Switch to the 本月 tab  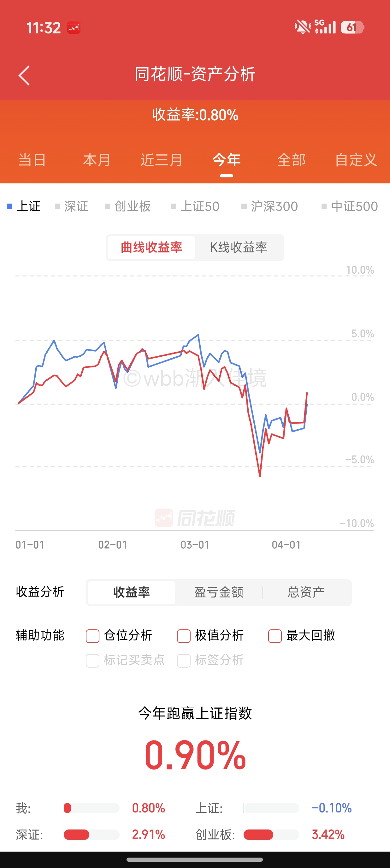tap(97, 160)
